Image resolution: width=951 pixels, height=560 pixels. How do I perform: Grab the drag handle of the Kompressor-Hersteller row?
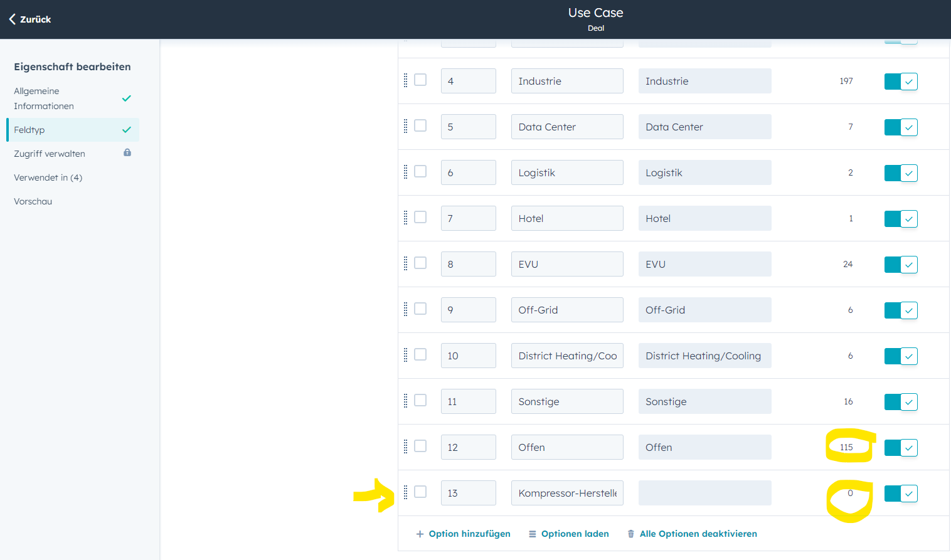coord(405,492)
